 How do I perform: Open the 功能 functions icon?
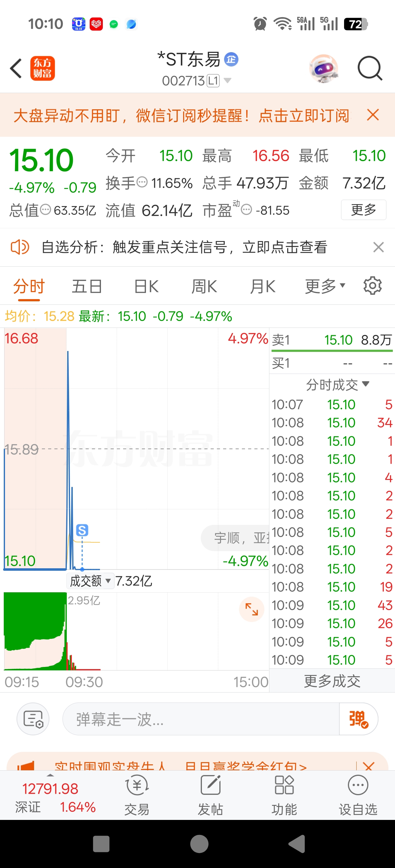tap(284, 795)
